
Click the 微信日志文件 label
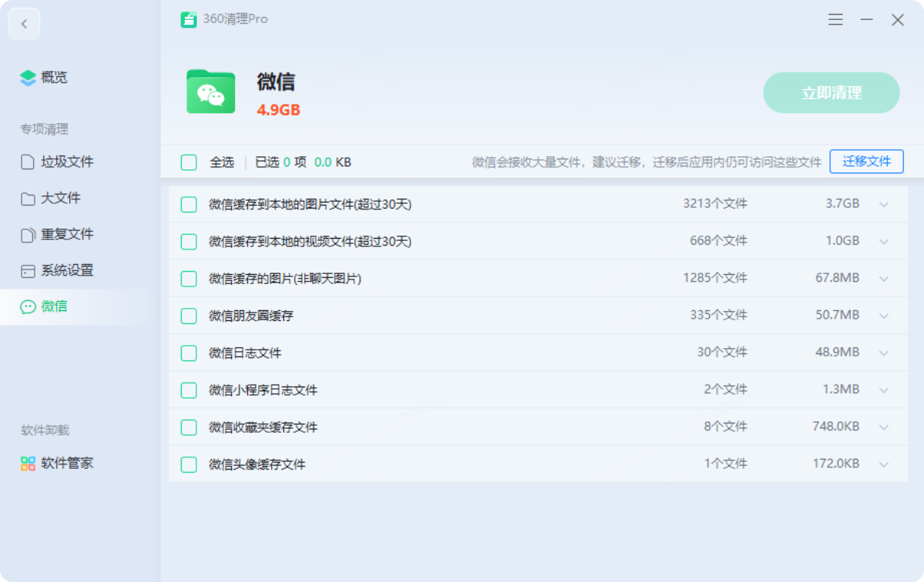click(245, 353)
